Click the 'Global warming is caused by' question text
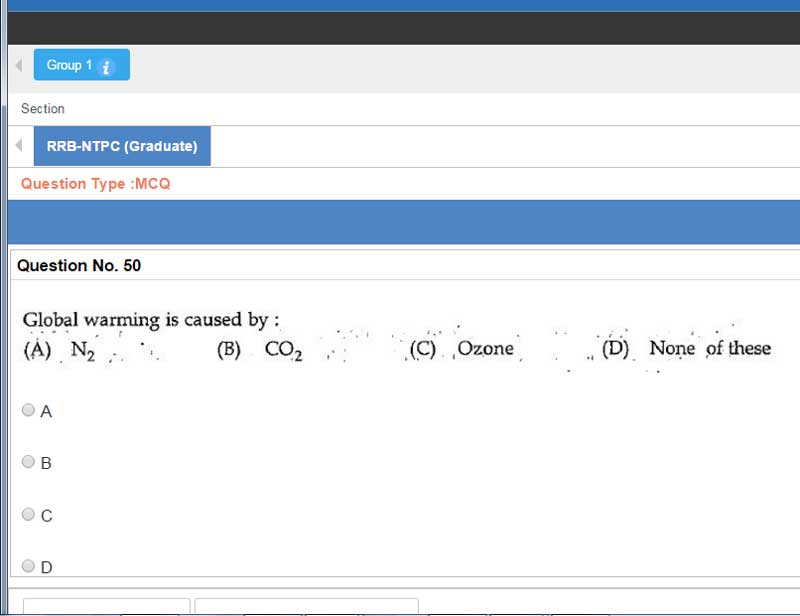This screenshot has width=800, height=616. (x=150, y=320)
